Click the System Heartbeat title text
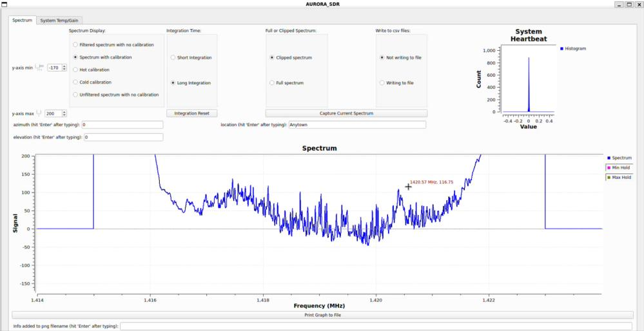The height and width of the screenshot is (331, 644). [529, 35]
